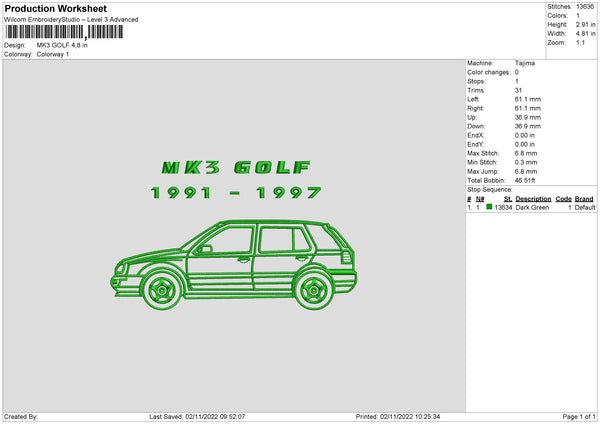Click the barcode at the top

64,32
